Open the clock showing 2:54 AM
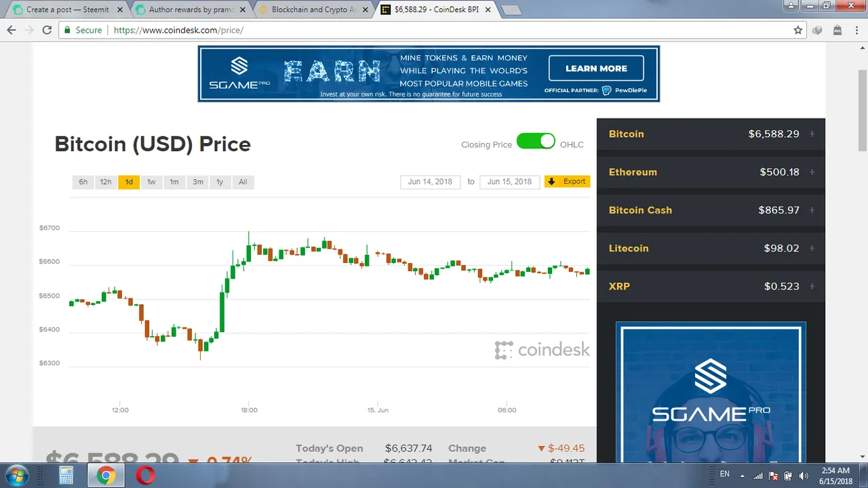This screenshot has width=868, height=488. pos(836,476)
